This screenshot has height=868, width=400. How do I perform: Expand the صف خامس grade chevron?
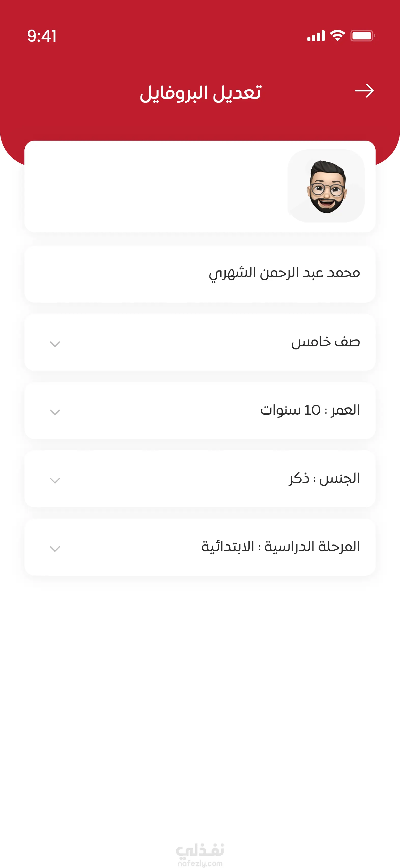coord(55,344)
